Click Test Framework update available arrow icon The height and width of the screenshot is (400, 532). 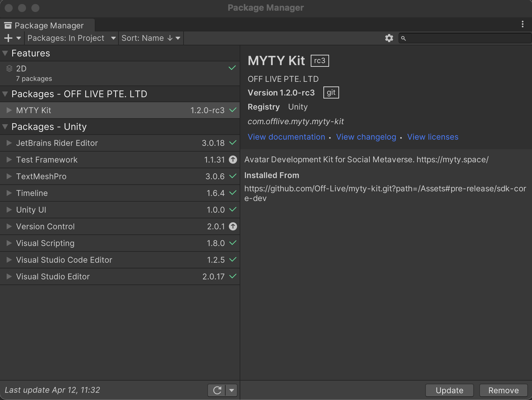click(x=233, y=160)
